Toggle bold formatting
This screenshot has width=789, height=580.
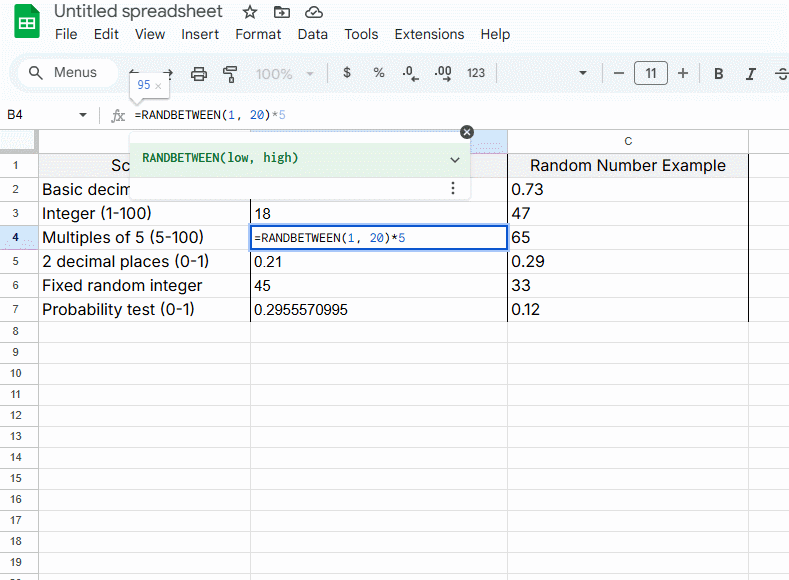(718, 73)
